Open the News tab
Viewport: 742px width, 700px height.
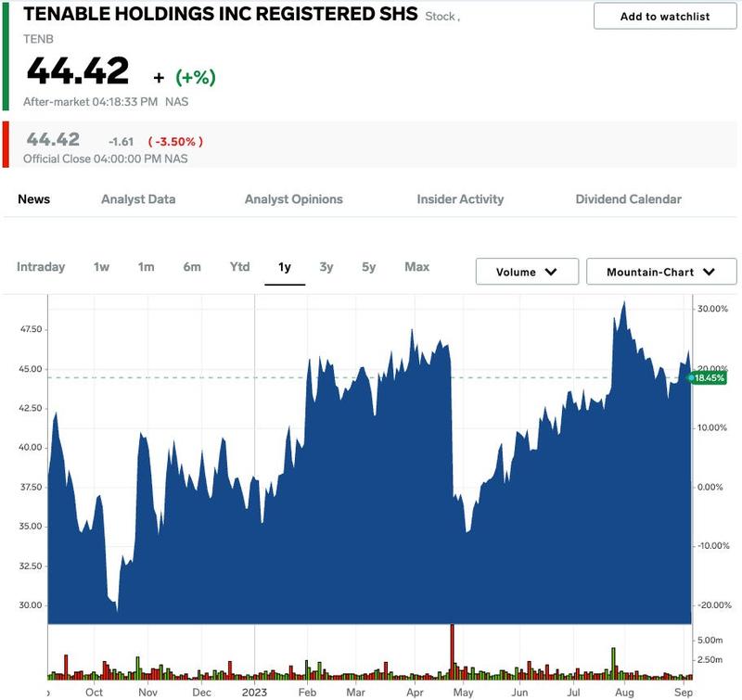click(34, 199)
